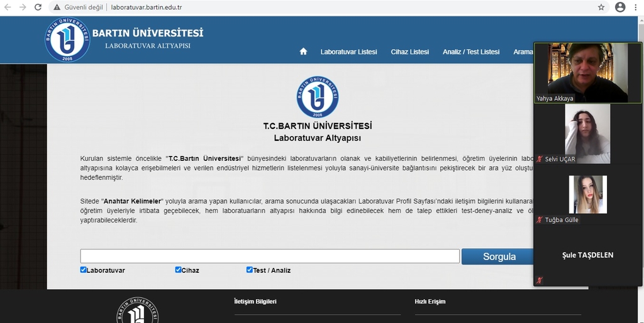Go to home via house icon
Viewport: 644px width, 323px height.
303,52
